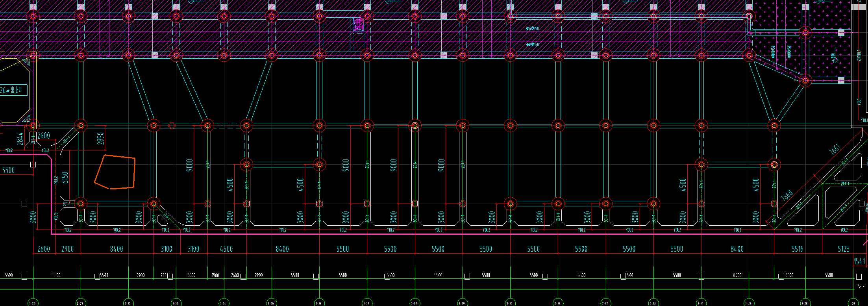Select the stair block symbol in hatching
Viewport: 868px width, 306px height.
(x=358, y=25)
